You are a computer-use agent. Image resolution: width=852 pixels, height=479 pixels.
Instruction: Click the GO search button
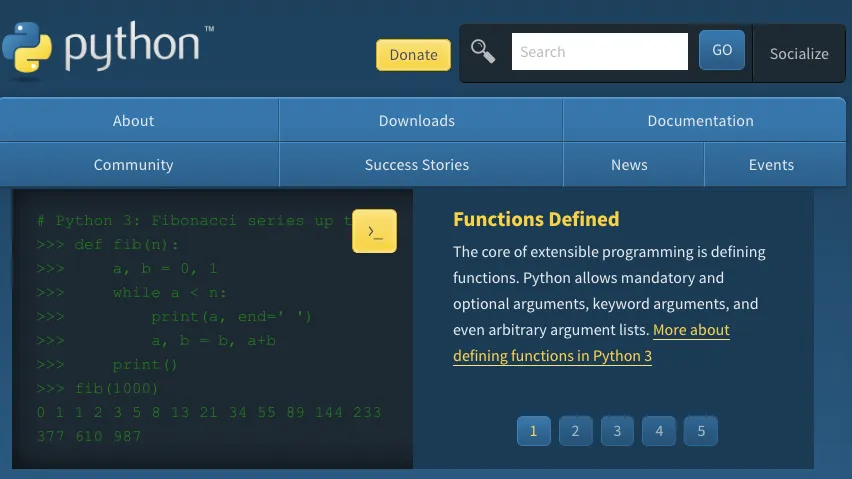(722, 50)
